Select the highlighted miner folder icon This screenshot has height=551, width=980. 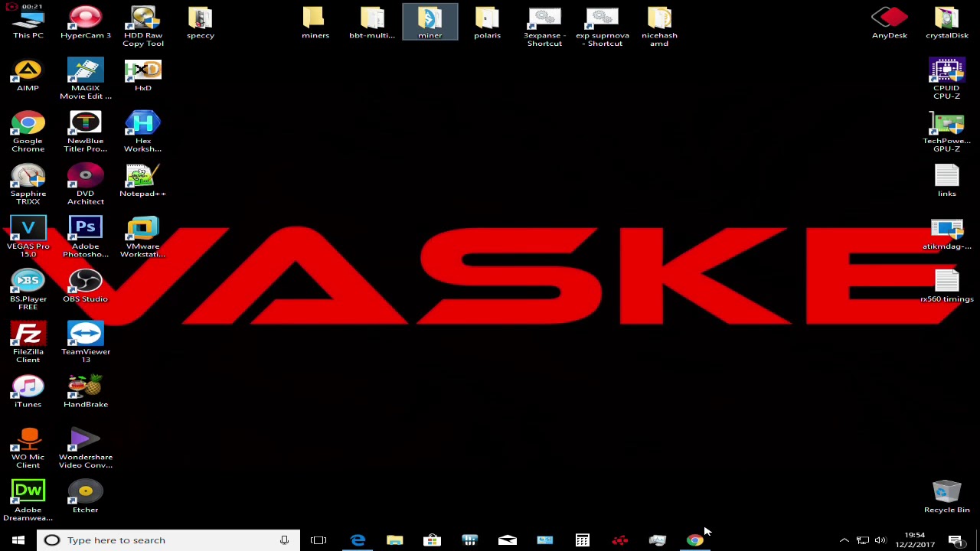point(430,23)
